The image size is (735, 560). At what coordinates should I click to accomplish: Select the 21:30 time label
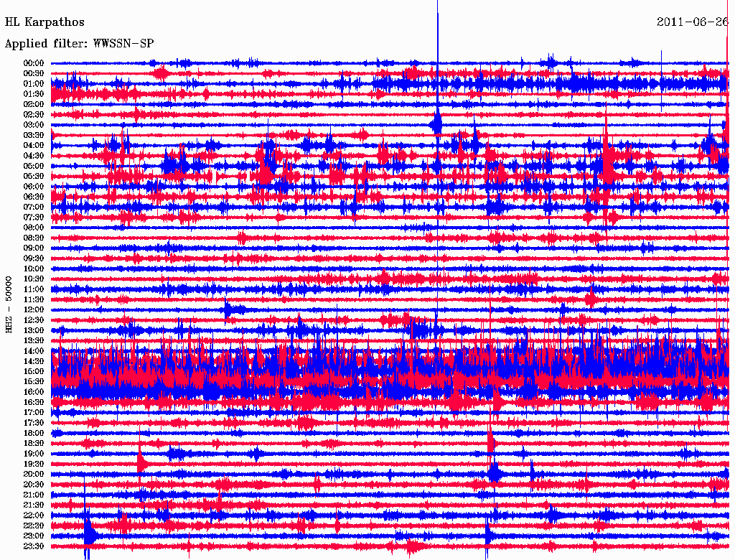[34, 505]
